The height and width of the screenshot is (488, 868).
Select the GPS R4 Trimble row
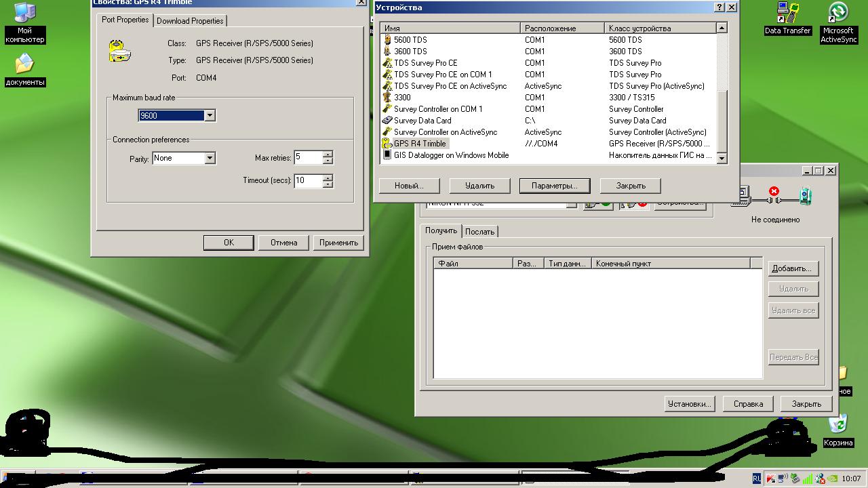click(547, 144)
